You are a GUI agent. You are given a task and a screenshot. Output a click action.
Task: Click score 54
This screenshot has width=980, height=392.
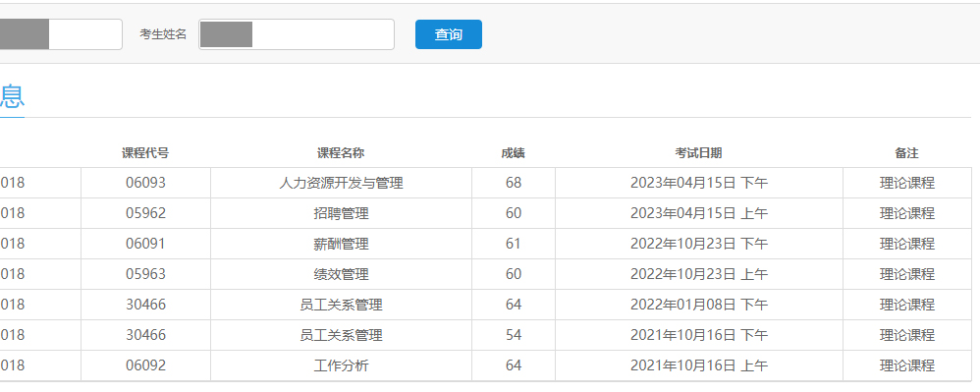tap(514, 335)
